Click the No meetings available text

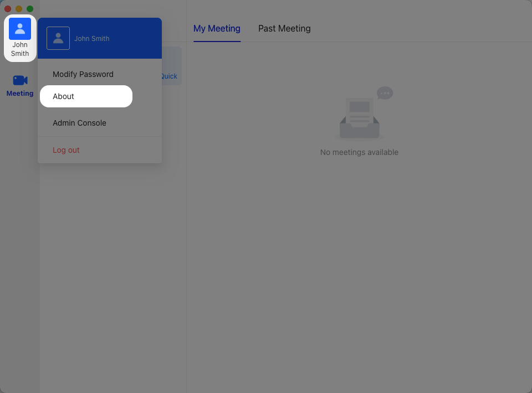(x=359, y=152)
